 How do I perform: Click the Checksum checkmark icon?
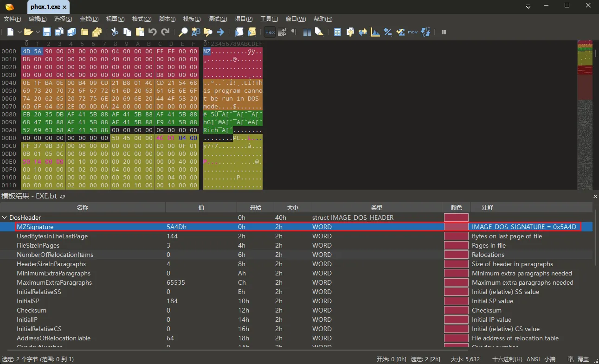[400, 32]
